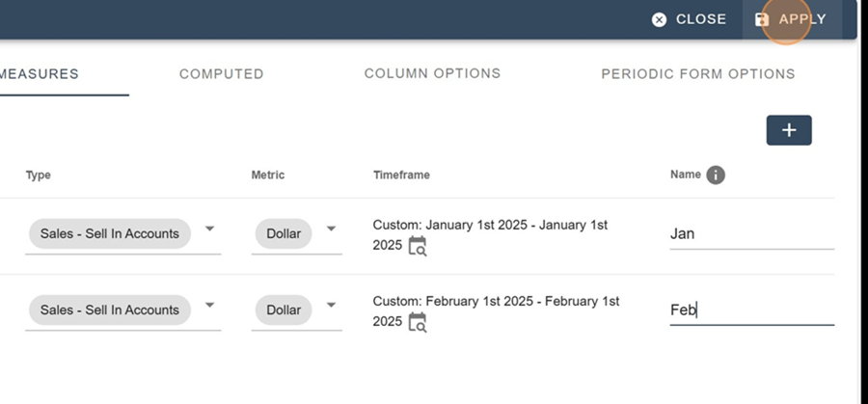Open calendar picker for January timeframe
The height and width of the screenshot is (404, 868).
418,246
